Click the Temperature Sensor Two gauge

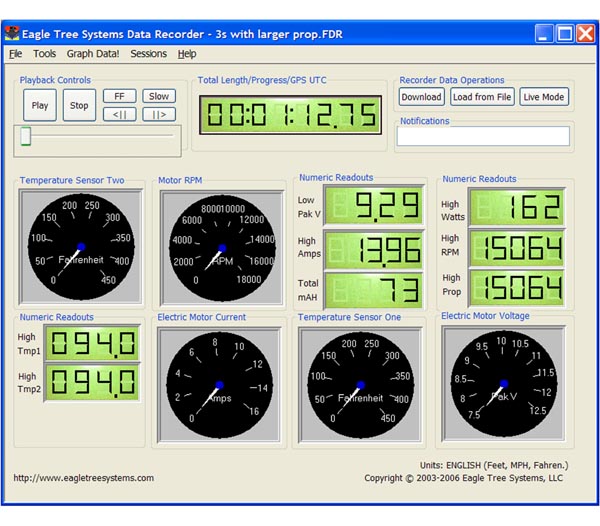(x=81, y=247)
